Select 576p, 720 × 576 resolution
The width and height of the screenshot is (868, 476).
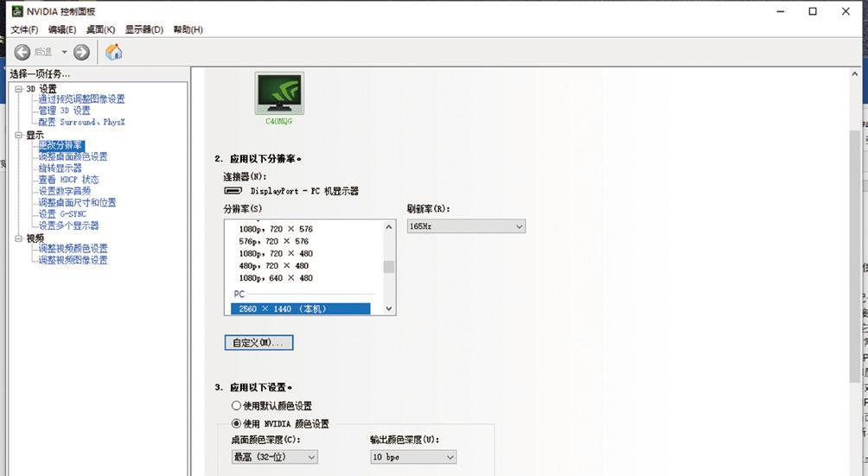click(273, 241)
